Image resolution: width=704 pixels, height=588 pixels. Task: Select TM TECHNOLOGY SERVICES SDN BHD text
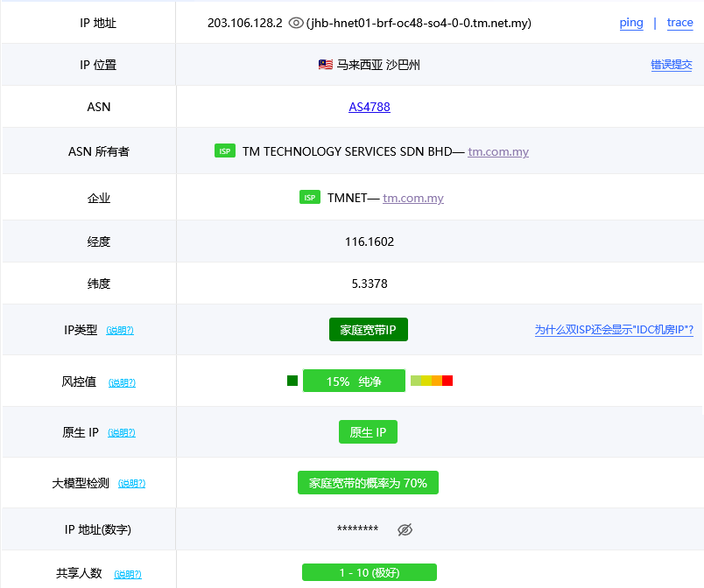(x=347, y=151)
